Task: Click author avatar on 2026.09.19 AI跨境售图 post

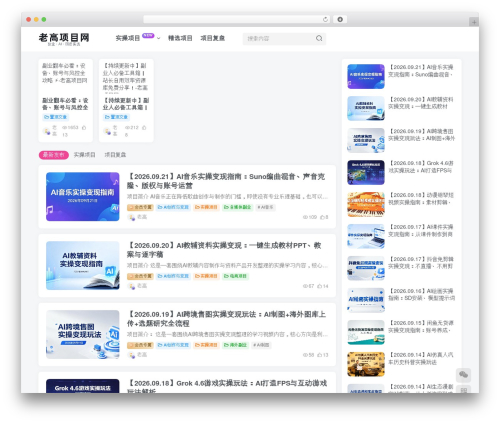Action: pos(132,355)
